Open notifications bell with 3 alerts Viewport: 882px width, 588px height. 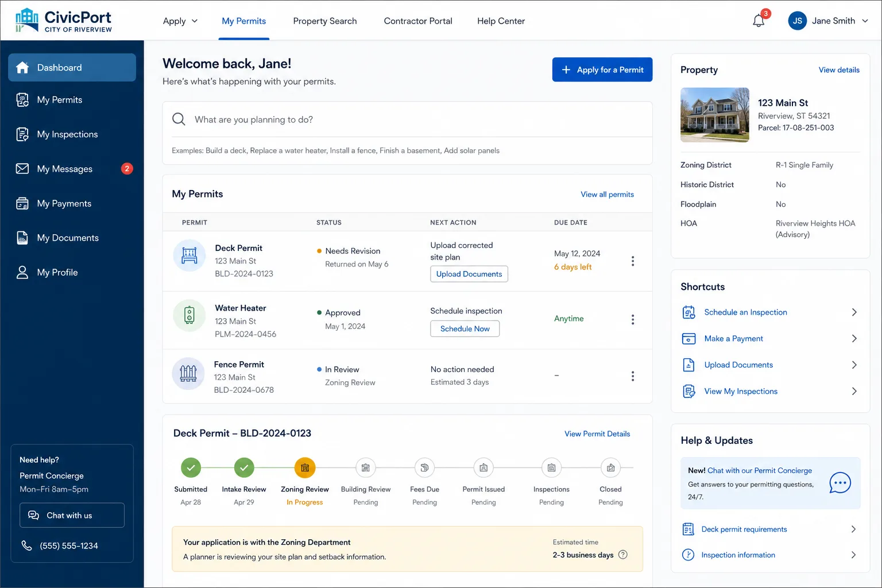[x=759, y=21]
